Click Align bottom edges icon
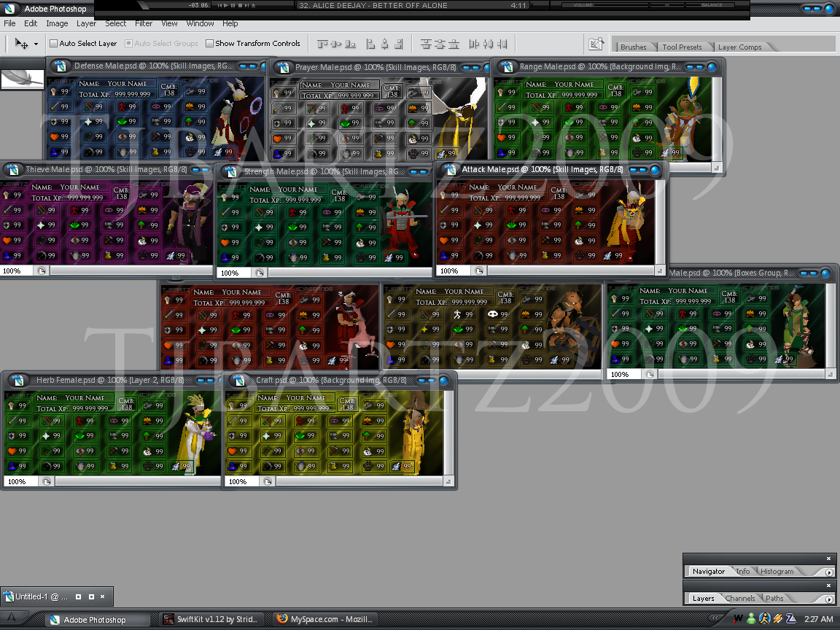Image resolution: width=840 pixels, height=630 pixels. (x=350, y=44)
